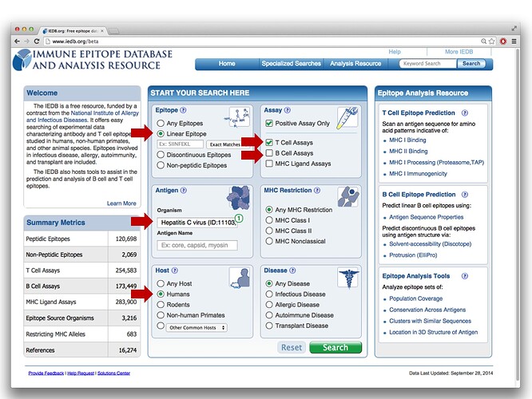Click the Reset button
Viewport: 532px width, 399px height.
pos(292,348)
